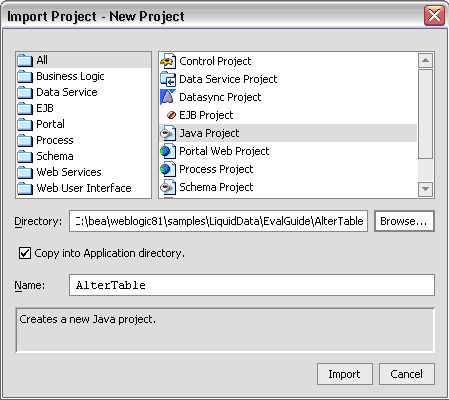Click the project list scrollbar thumb
The width and height of the screenshot is (449, 400).
coord(425,114)
